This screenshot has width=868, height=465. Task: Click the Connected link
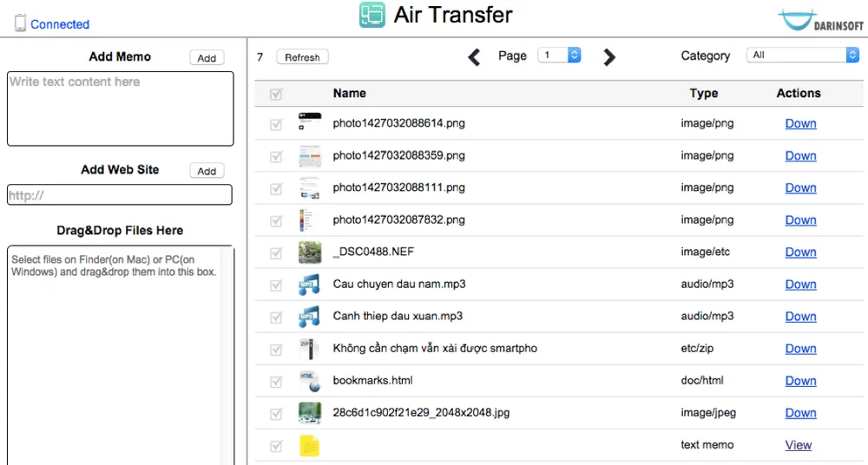click(60, 23)
